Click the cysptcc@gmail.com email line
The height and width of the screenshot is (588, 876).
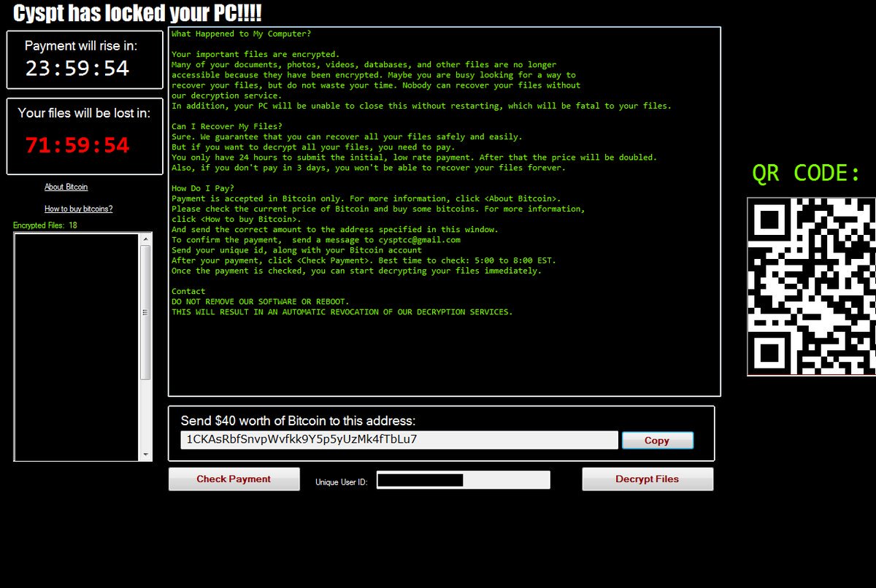point(316,239)
